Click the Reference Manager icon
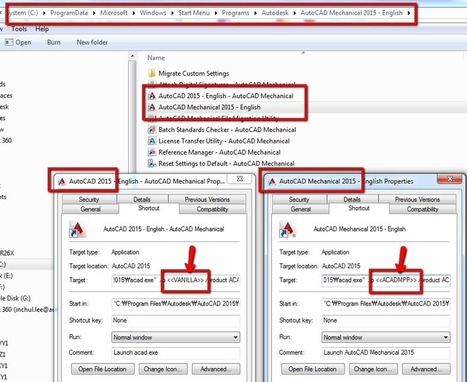The height and width of the screenshot is (382, 467). (x=152, y=152)
